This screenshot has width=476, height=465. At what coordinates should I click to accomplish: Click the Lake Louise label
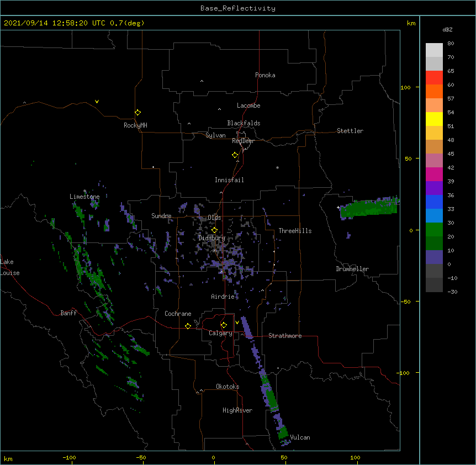click(x=10, y=267)
